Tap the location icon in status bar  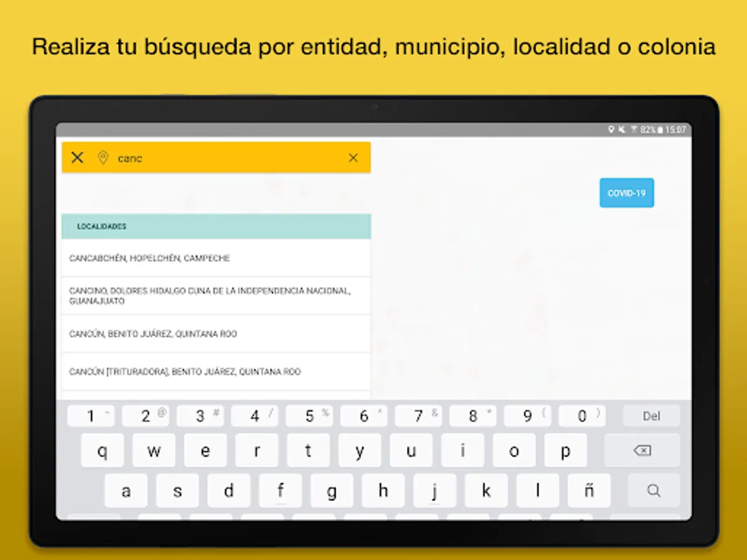(611, 129)
